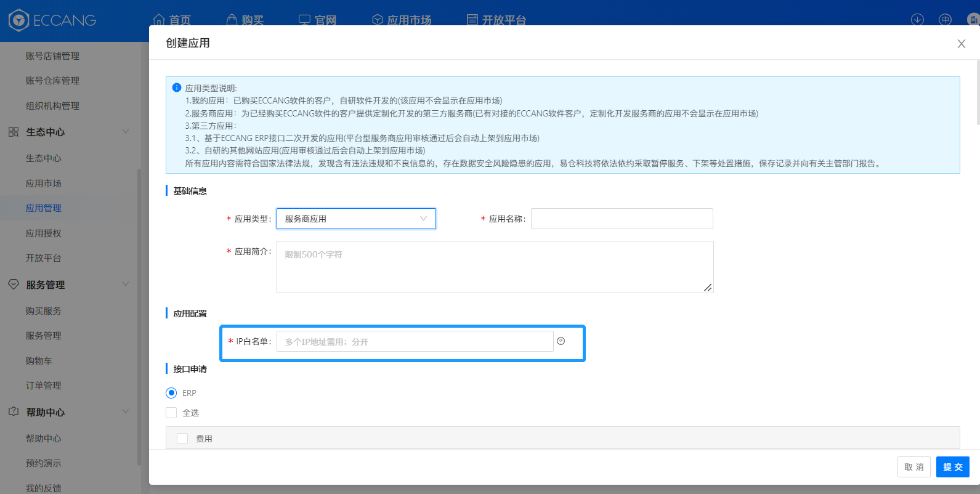Screen dimensions: 980x494
Task: Click the dialog vertical scrollbar
Action: coord(978,92)
